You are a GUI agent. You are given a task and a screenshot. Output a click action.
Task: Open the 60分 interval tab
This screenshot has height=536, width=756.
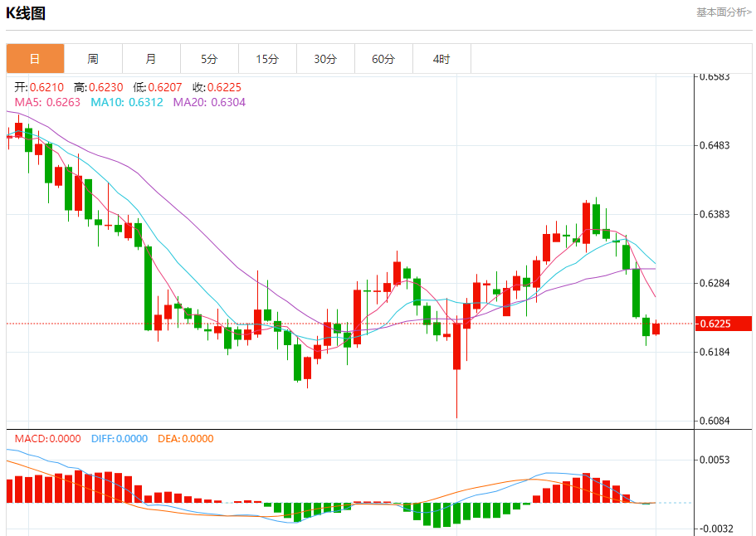pos(383,59)
